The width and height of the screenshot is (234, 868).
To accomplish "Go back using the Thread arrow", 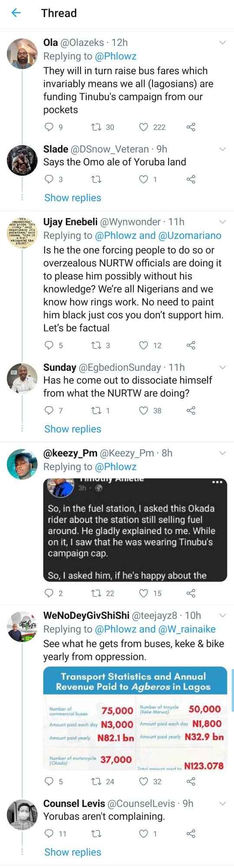I will [16, 13].
